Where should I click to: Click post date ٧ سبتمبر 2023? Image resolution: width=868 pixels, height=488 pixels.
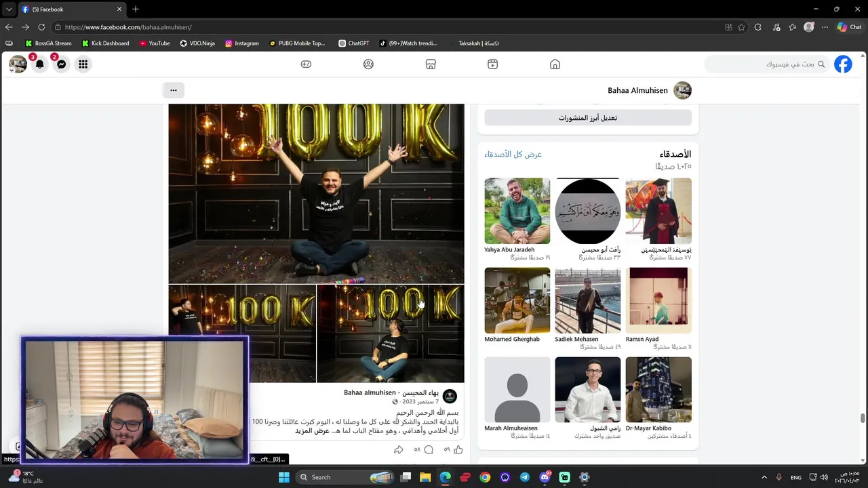click(x=419, y=402)
